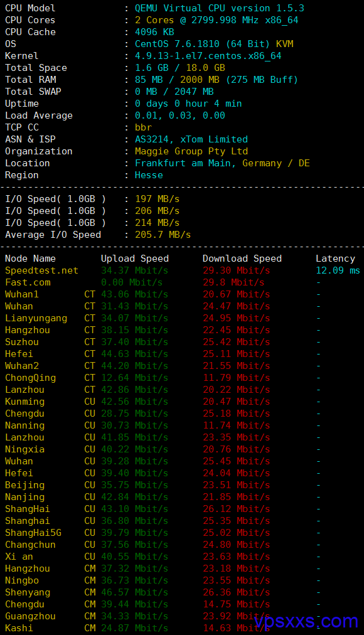Click the "Load Average" label
Image resolution: width=364 pixels, height=635 pixels.
(39, 115)
